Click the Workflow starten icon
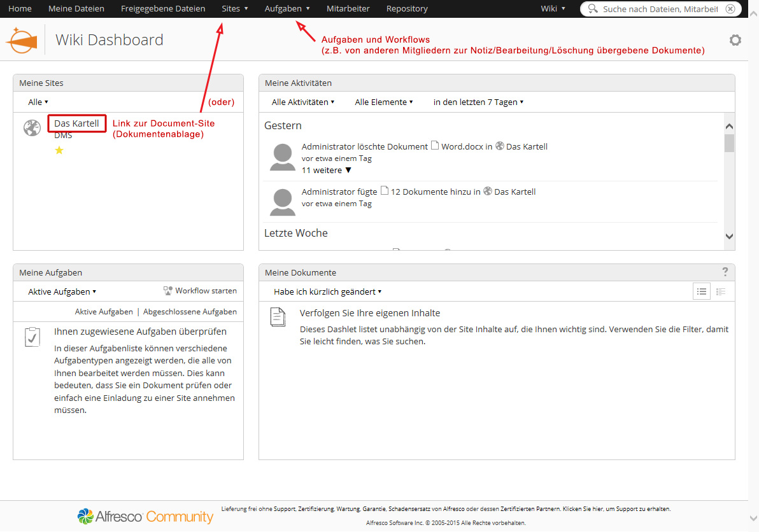 click(168, 291)
